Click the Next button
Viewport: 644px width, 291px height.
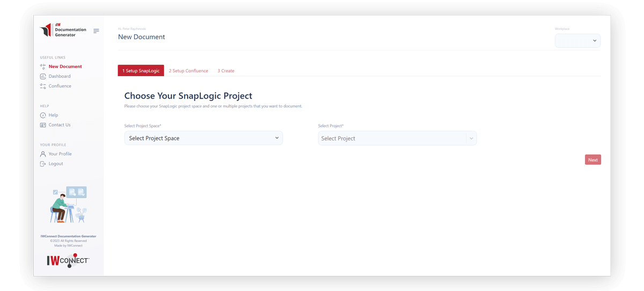click(593, 160)
